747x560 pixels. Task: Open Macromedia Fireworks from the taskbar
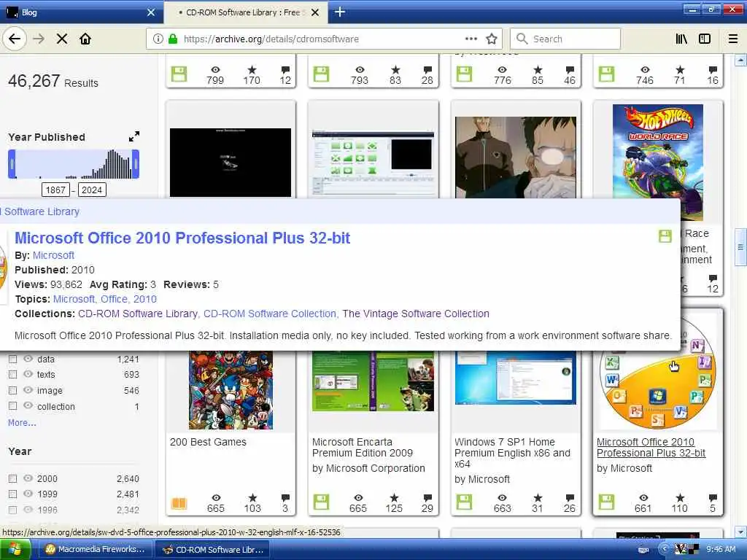pyautogui.click(x=95, y=550)
